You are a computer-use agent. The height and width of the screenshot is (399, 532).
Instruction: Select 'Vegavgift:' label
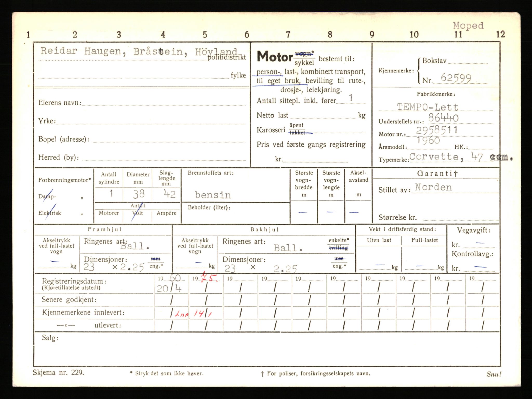pyautogui.click(x=474, y=230)
